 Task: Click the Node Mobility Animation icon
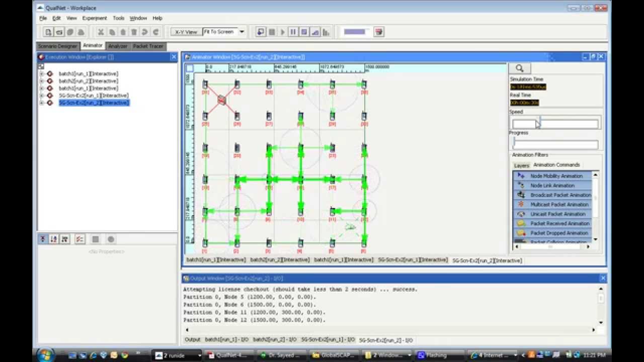click(521, 176)
